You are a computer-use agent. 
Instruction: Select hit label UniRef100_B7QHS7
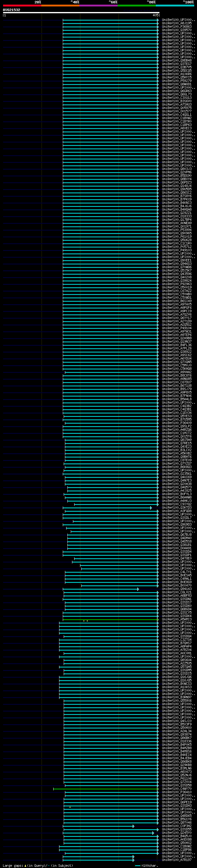(177, 643)
